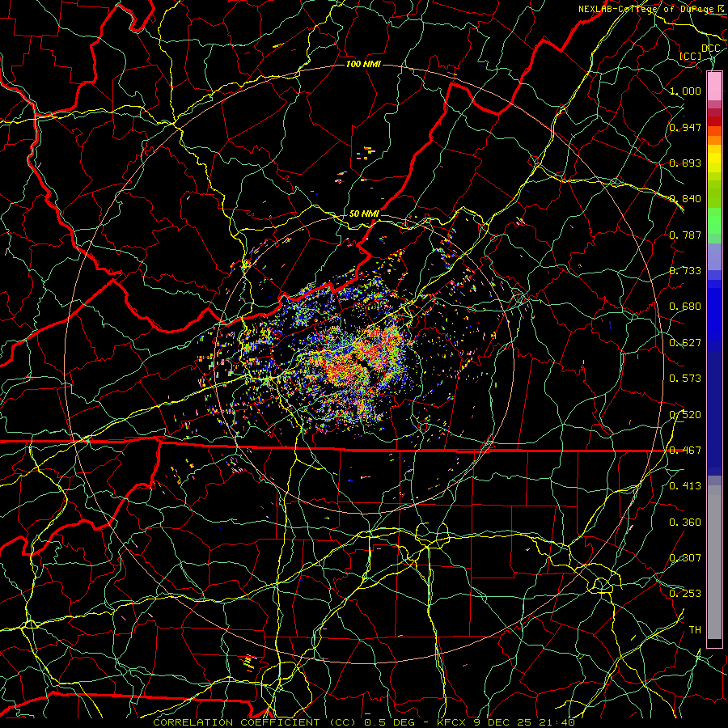
Task: Click the 0.947 legend value
Action: click(685, 127)
